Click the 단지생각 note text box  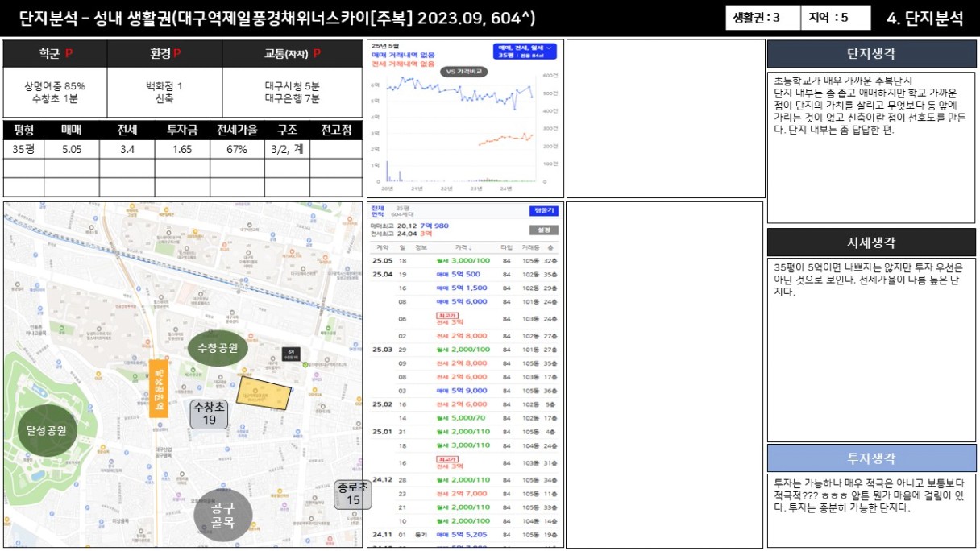871,147
